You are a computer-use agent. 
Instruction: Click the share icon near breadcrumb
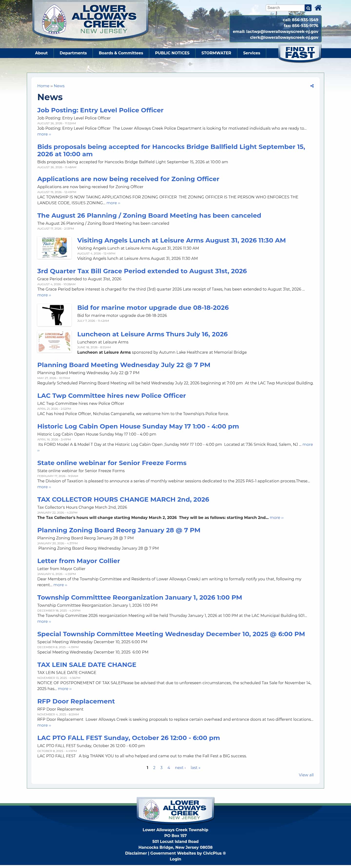point(312,86)
